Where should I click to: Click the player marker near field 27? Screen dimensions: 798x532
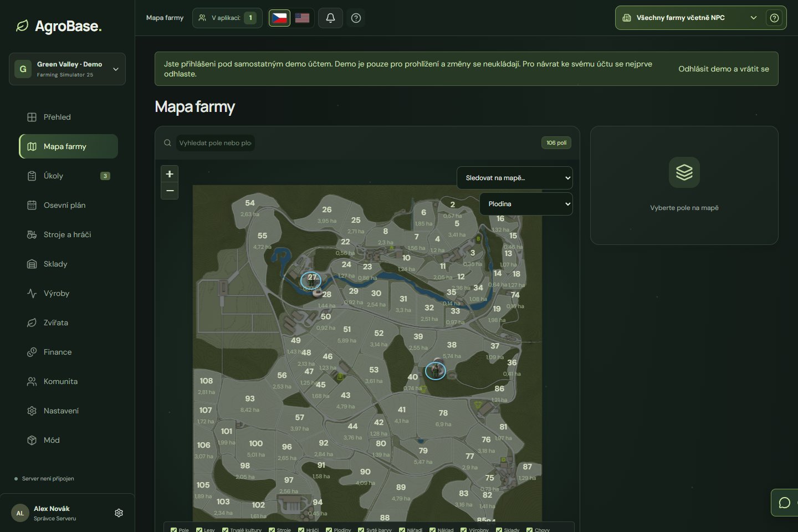tap(311, 280)
